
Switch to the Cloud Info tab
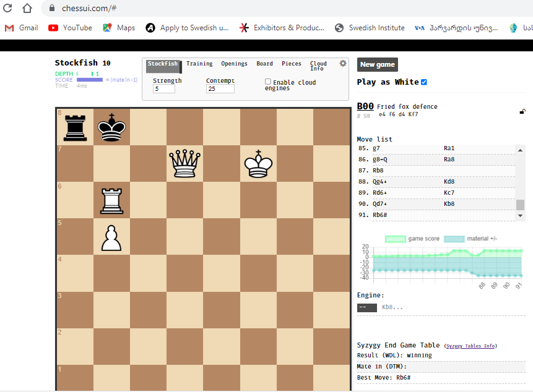[318, 66]
